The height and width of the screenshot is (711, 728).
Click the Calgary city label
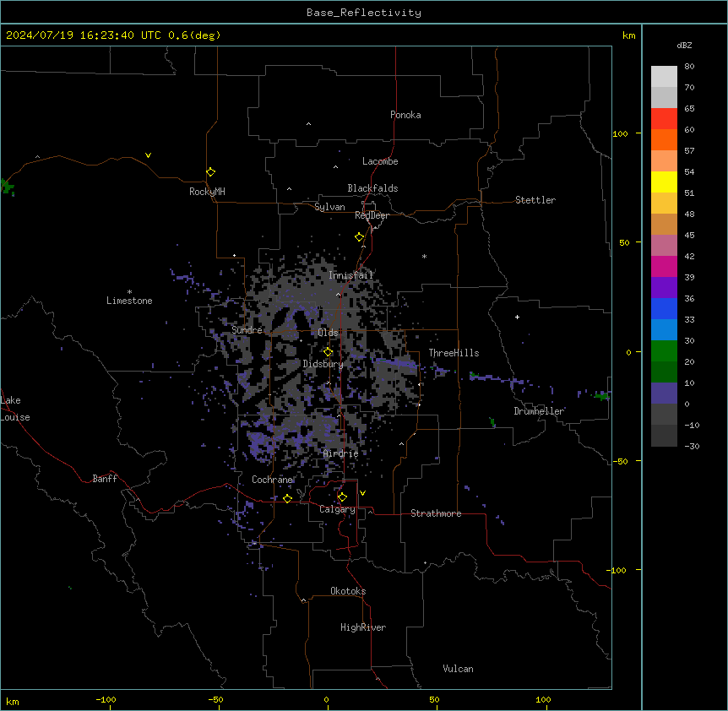coord(337,509)
